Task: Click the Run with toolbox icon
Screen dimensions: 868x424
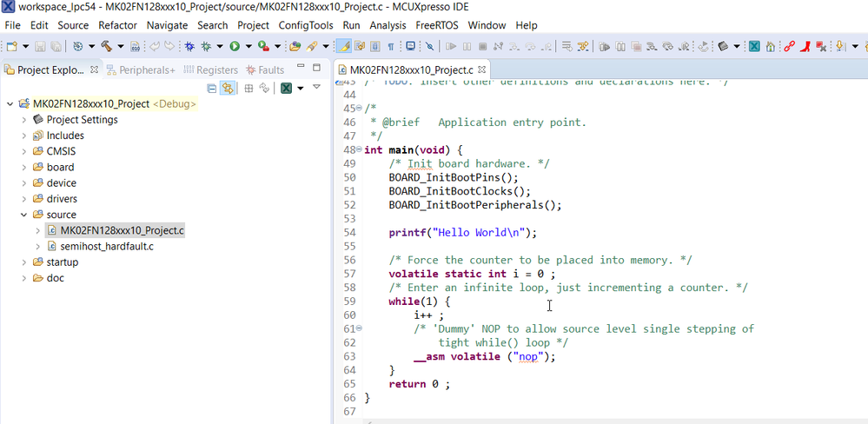Action: click(x=263, y=47)
